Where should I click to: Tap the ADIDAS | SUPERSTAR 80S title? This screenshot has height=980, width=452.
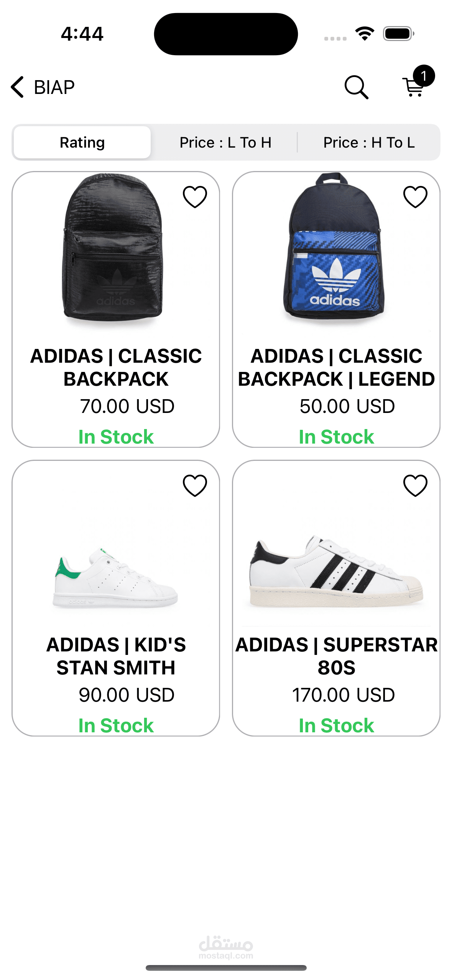pyautogui.click(x=336, y=656)
